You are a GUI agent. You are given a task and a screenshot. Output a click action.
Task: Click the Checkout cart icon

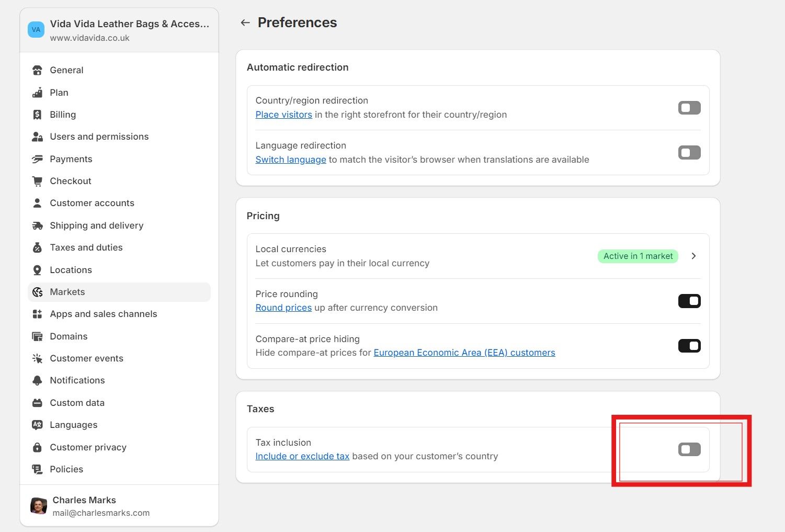[37, 181]
